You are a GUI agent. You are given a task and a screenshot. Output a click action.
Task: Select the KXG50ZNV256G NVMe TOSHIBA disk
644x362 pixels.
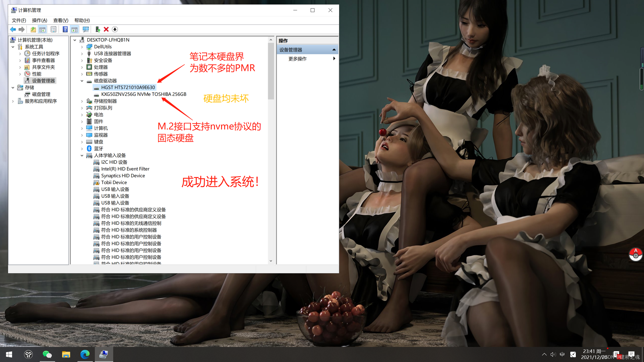pyautogui.click(x=143, y=94)
